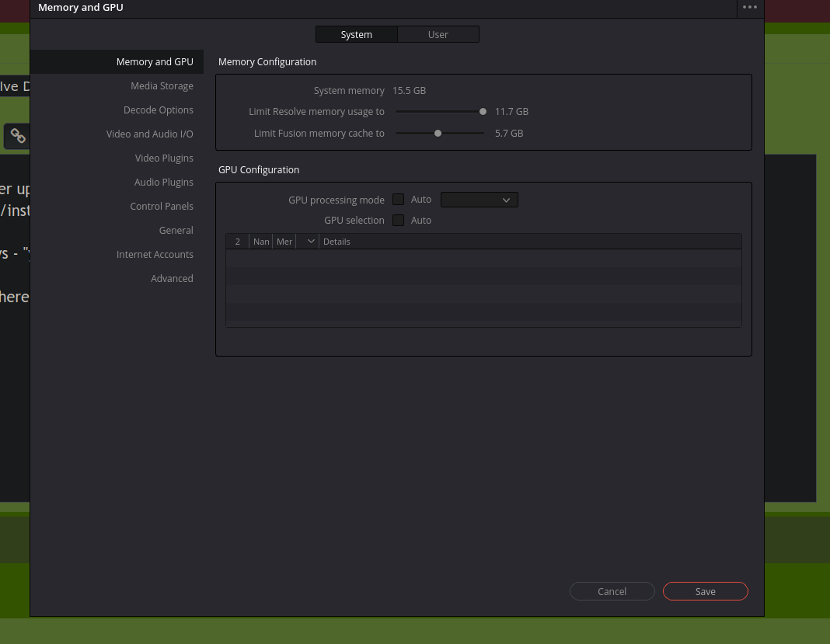830x644 pixels.
Task: Click the GPU Configuration heading
Action: tap(259, 170)
